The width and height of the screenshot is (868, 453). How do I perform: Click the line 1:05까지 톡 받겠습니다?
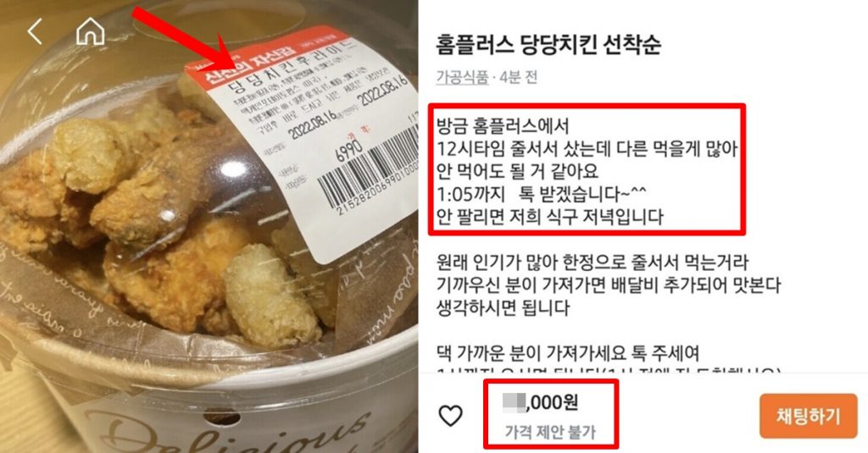(542, 194)
